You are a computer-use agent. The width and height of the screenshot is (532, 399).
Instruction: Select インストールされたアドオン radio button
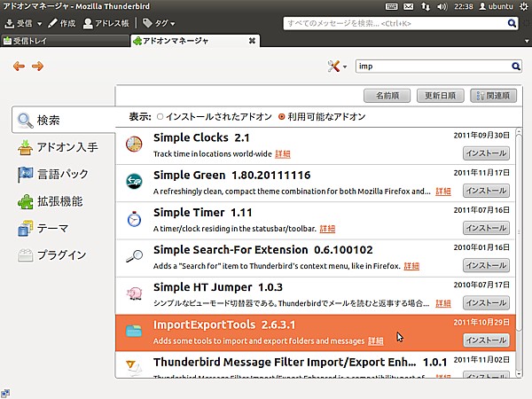point(160,117)
